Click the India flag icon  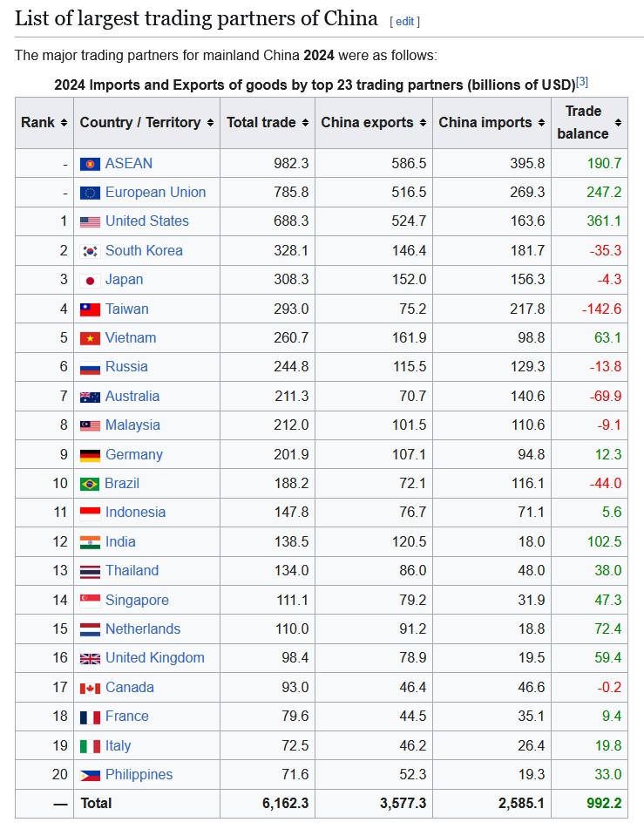pos(90,542)
